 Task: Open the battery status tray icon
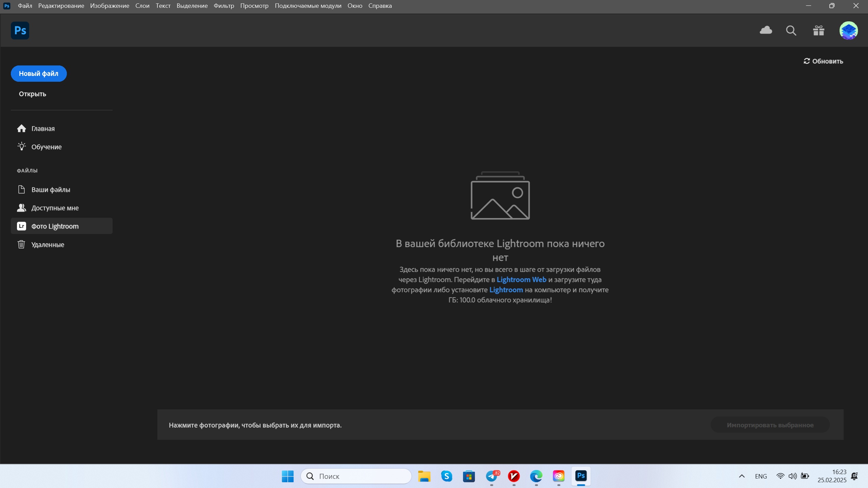pyautogui.click(x=805, y=476)
